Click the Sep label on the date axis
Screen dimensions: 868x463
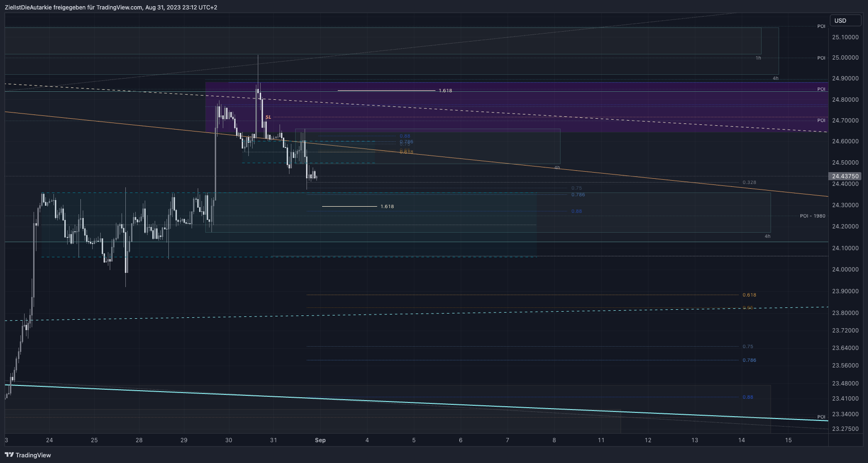(320, 440)
